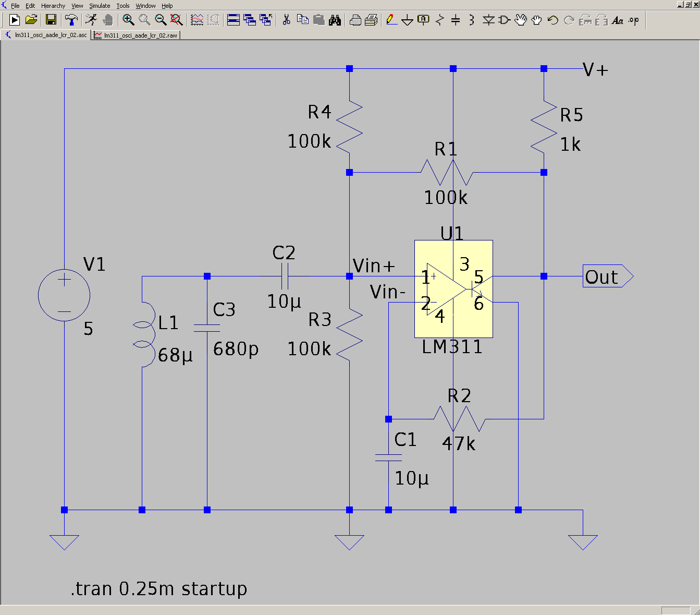Image resolution: width=700 pixels, height=615 pixels.
Task: Open the Hierarchy menu
Action: coord(53,6)
